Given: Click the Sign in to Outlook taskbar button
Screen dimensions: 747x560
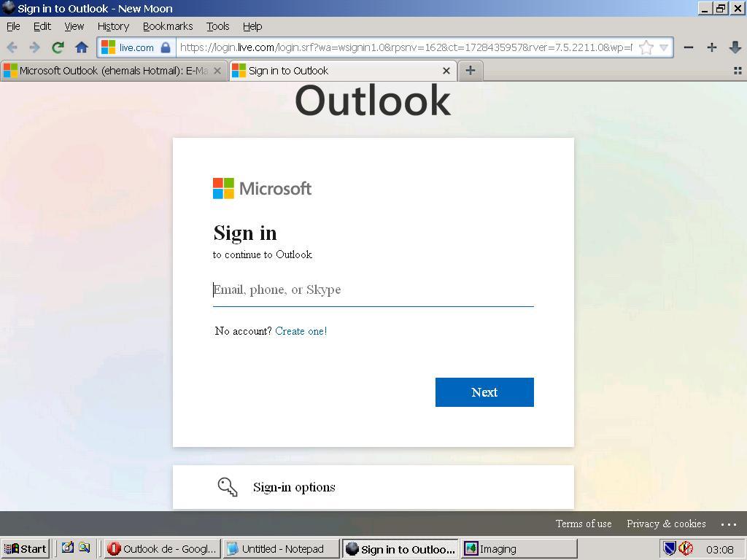Looking at the screenshot, I should coord(400,549).
